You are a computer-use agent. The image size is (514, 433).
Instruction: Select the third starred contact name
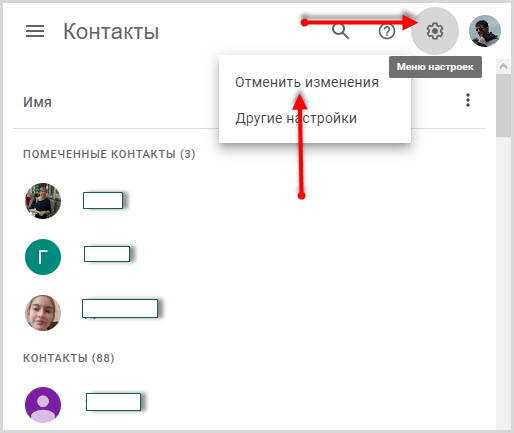120,308
